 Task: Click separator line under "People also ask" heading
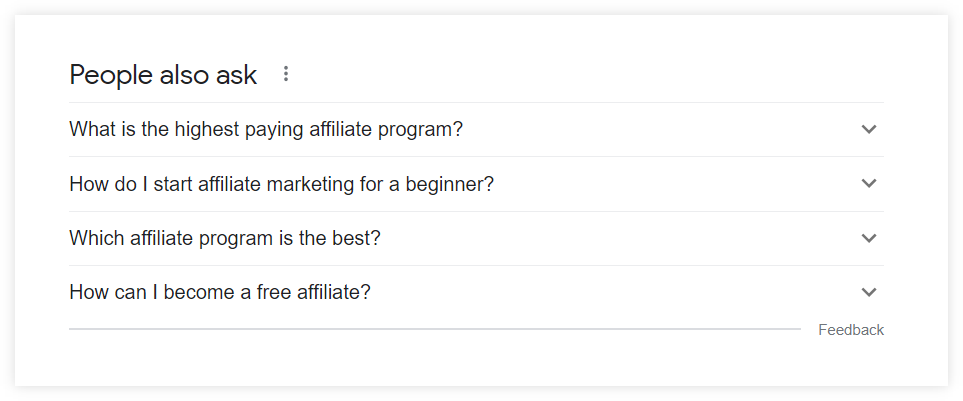[476, 102]
